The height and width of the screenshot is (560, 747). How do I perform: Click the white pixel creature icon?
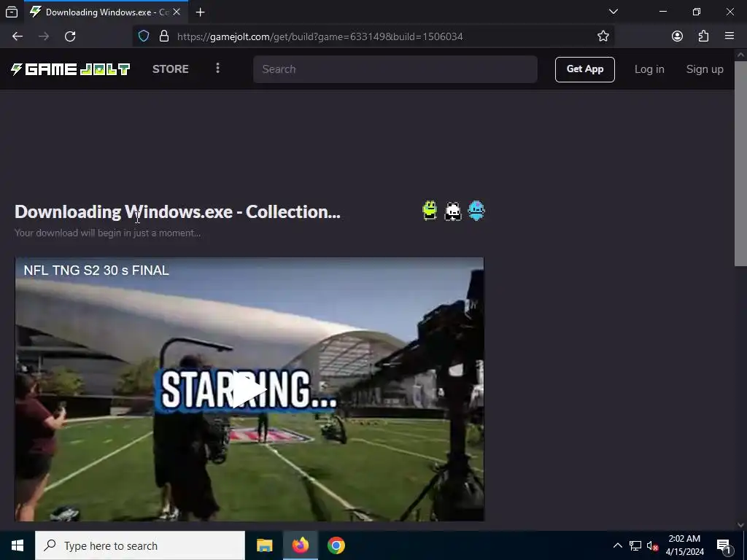click(x=452, y=211)
